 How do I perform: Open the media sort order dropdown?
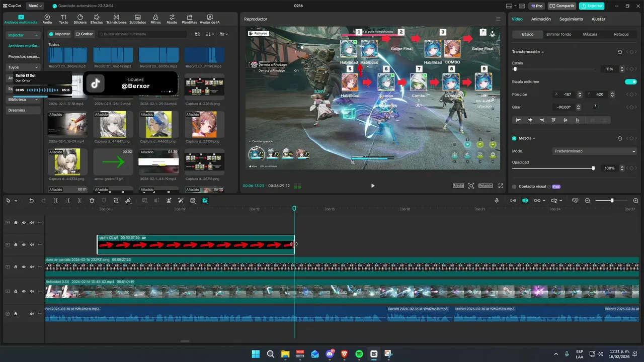tap(211, 34)
